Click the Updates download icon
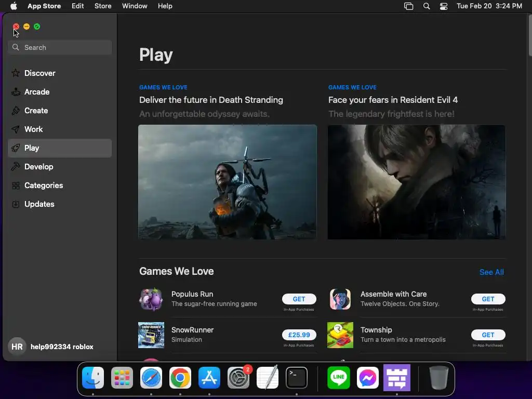The height and width of the screenshot is (399, 532). click(x=16, y=204)
